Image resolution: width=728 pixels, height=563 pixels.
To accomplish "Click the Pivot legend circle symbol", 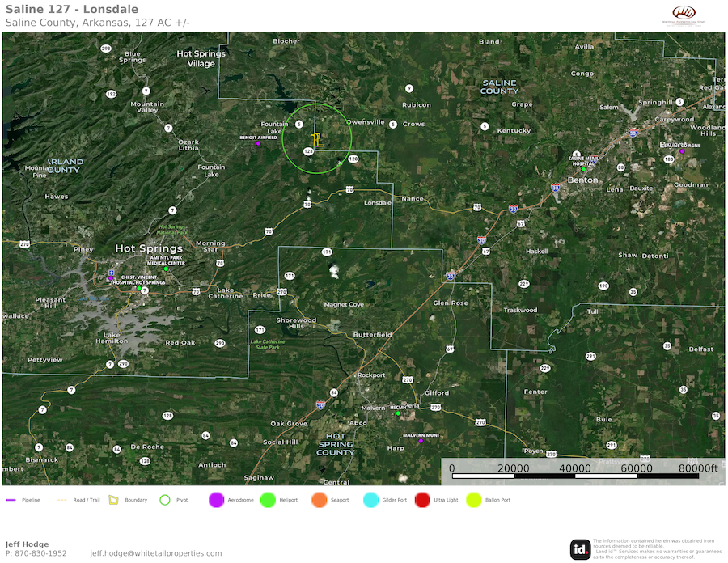I will coord(165,500).
